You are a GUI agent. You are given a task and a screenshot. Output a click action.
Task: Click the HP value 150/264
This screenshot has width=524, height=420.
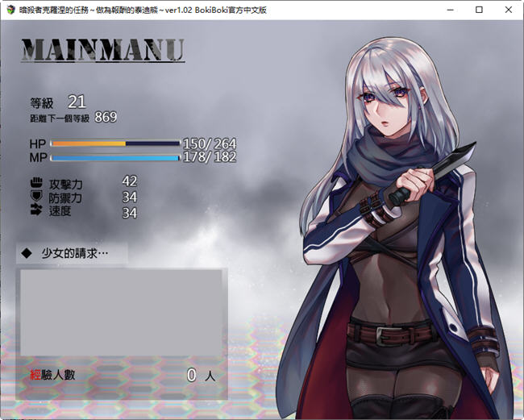click(210, 143)
